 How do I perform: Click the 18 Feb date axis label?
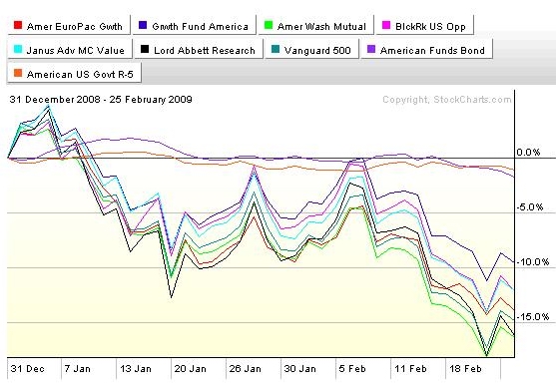pos(465,369)
